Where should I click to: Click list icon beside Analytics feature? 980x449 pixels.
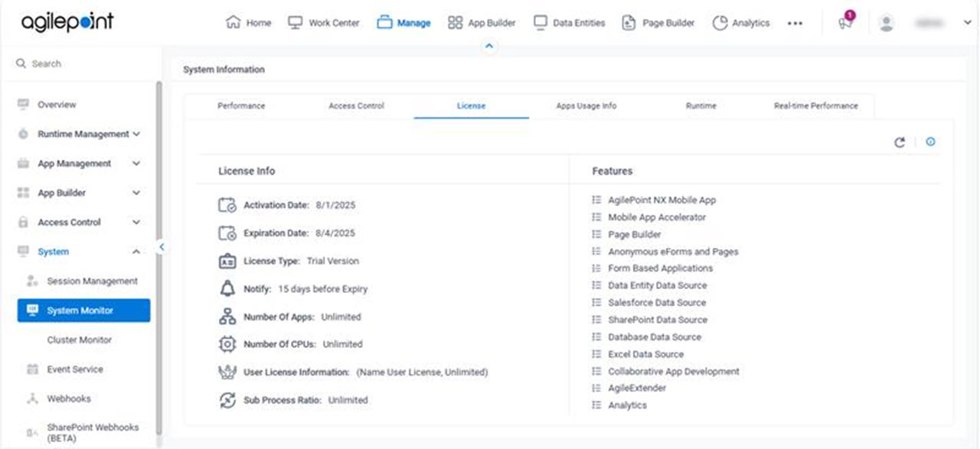pos(597,405)
